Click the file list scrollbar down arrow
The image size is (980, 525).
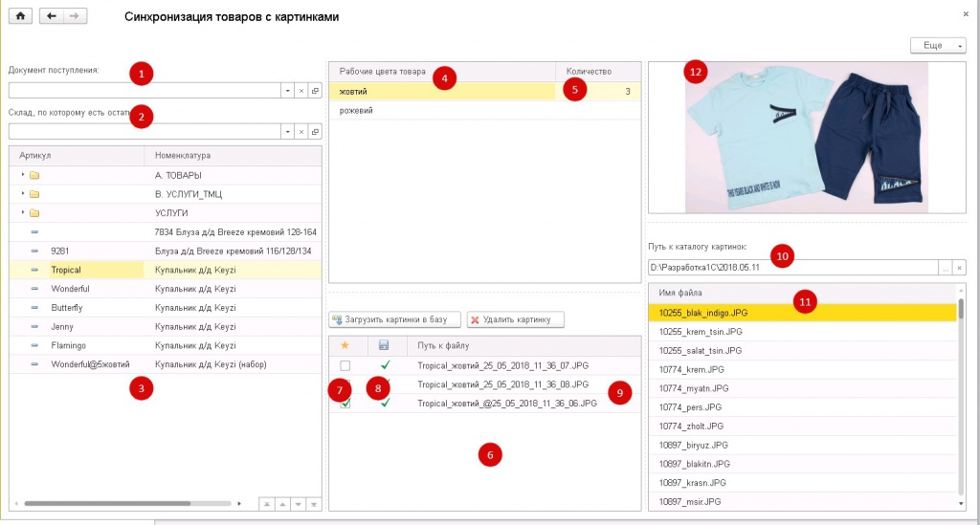click(961, 503)
